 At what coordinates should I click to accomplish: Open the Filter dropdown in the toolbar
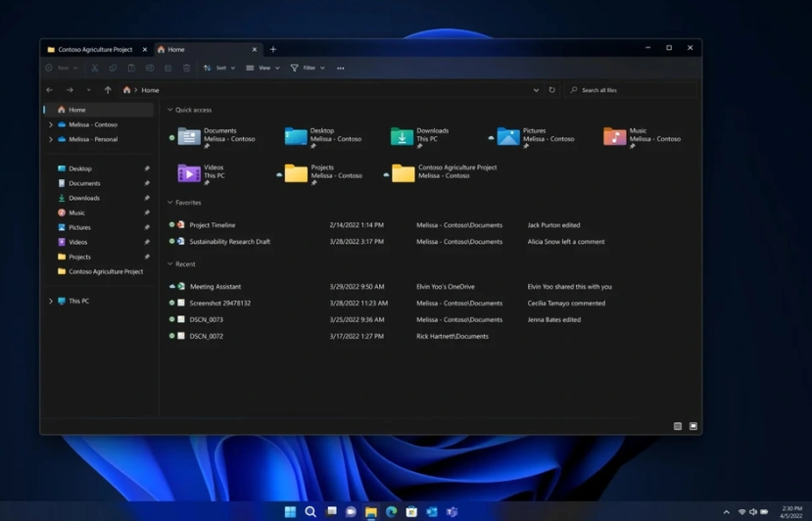pos(308,69)
